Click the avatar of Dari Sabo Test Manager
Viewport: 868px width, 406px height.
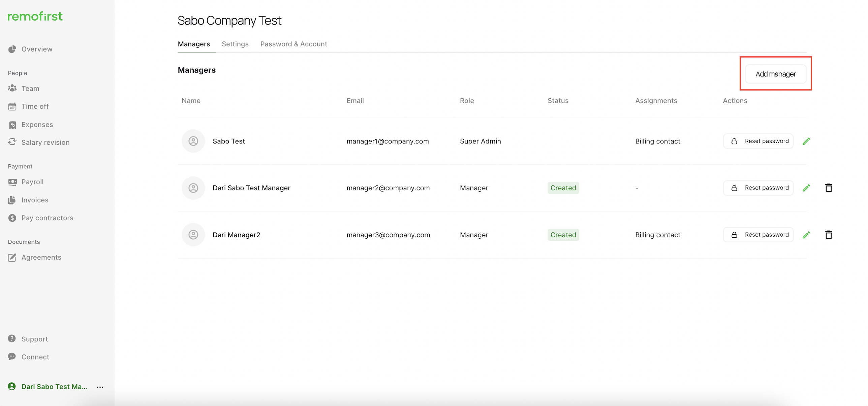tap(193, 188)
